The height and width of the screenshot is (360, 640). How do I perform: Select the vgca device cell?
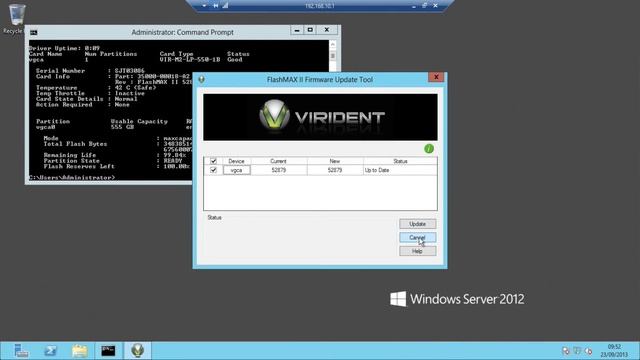(x=236, y=170)
